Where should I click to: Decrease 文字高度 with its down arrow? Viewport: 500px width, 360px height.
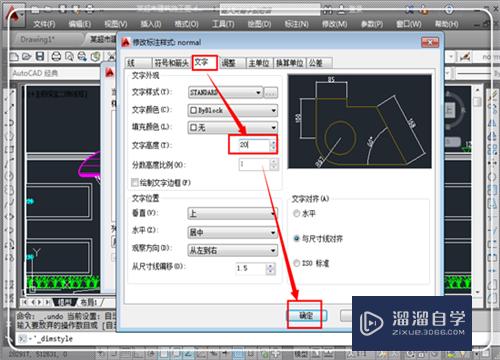tap(273, 148)
